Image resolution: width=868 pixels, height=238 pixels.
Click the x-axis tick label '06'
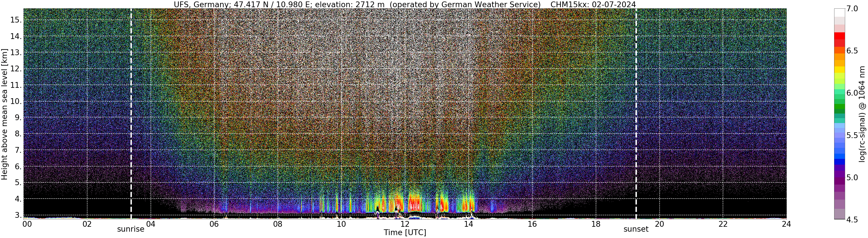[x=214, y=224]
